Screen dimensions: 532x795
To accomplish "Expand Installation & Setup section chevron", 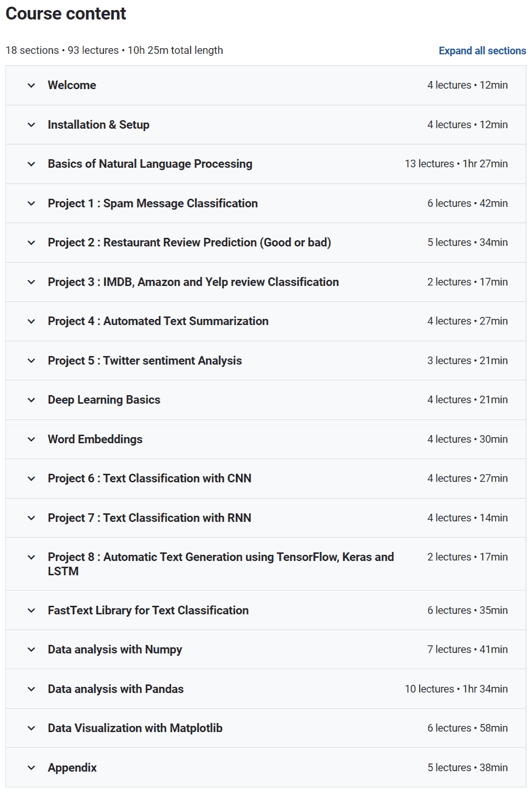I will click(31, 125).
